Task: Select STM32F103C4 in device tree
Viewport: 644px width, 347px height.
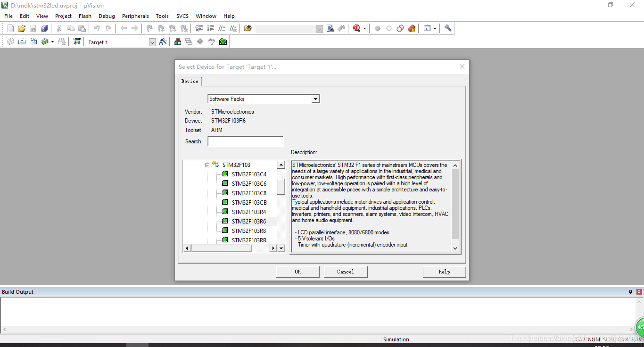Action: point(249,174)
